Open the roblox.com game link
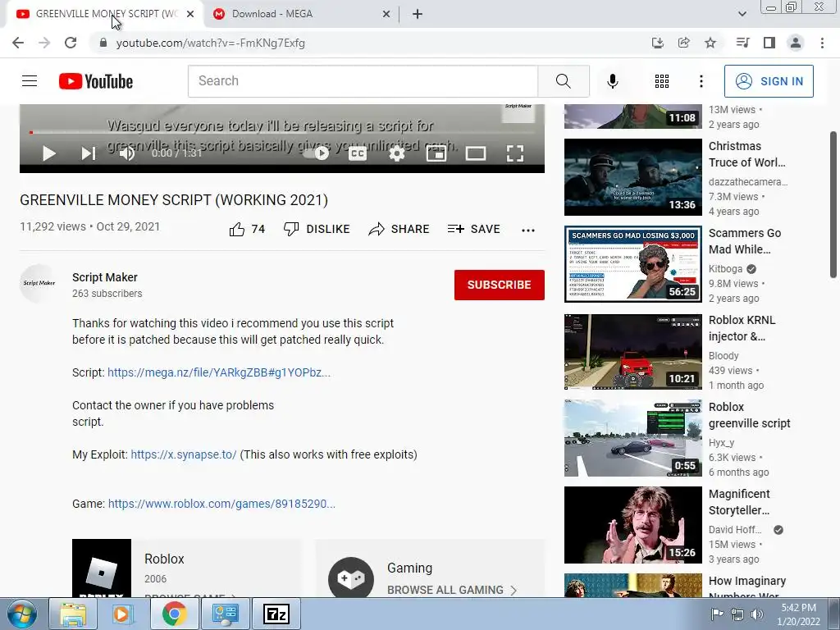 221,504
